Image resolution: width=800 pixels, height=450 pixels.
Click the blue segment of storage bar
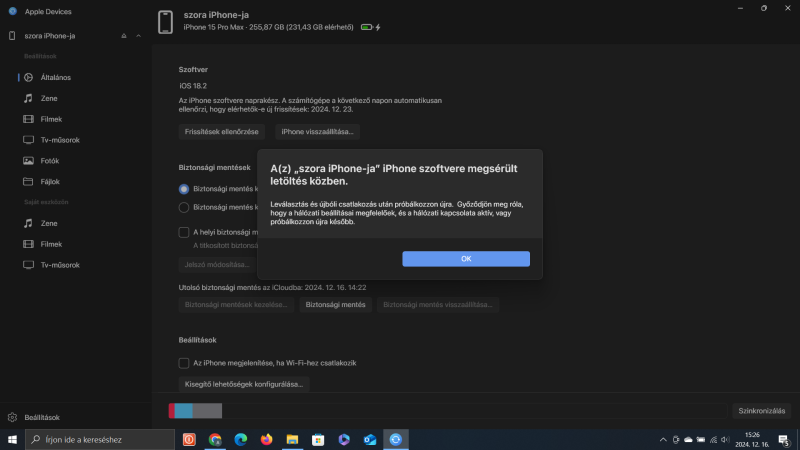tap(184, 411)
